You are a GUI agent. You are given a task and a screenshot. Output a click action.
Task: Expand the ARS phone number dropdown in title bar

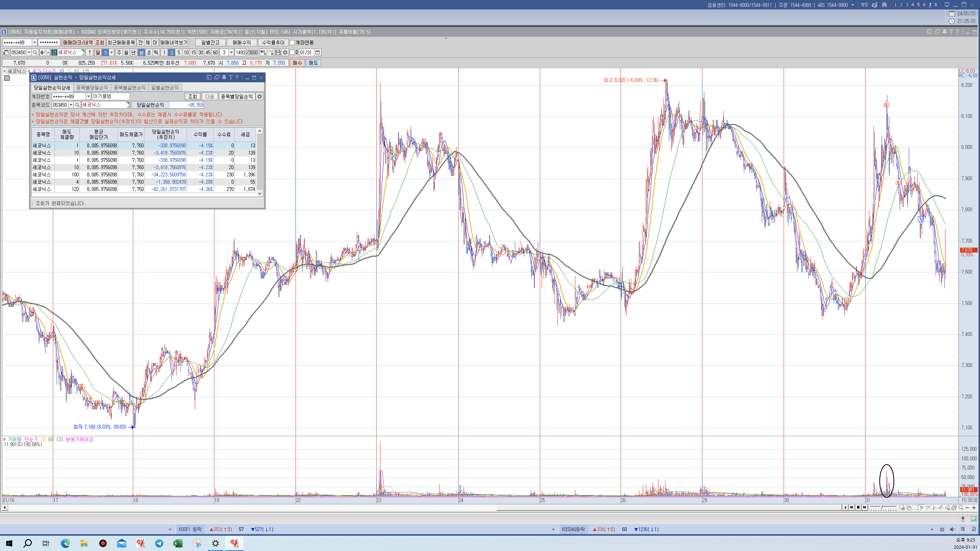[853, 5]
